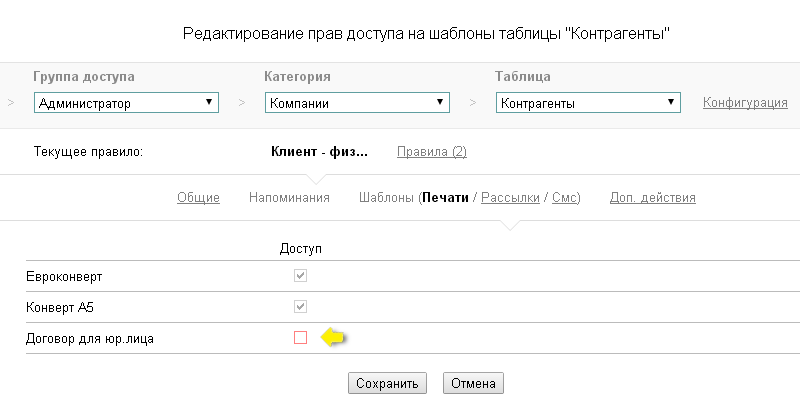Screen dimensions: 800x411
Task: Click the chevron before the Таблица dropdown
Action: coord(474,102)
